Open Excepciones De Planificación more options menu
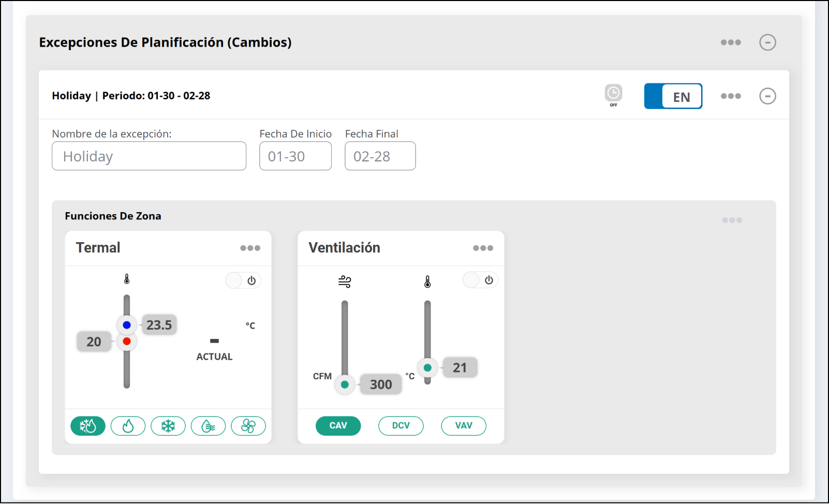This screenshot has width=829, height=504. click(731, 42)
